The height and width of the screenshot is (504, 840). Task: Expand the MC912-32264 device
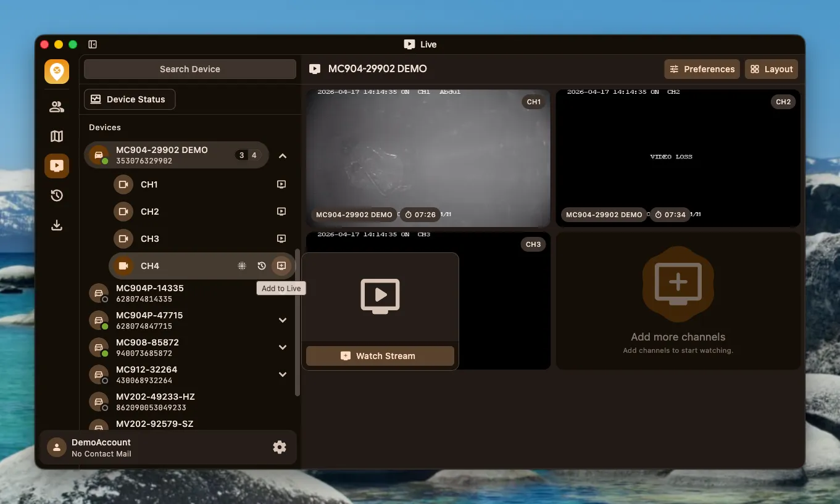[283, 374]
